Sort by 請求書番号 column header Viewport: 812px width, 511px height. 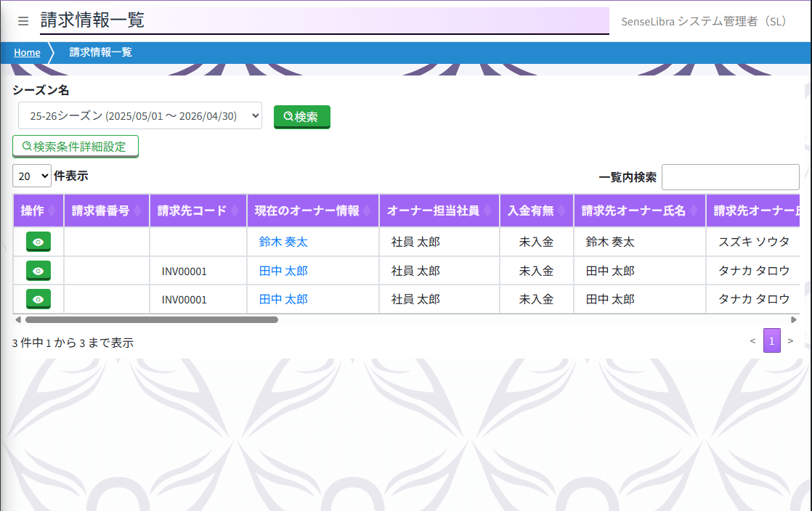[x=106, y=211]
